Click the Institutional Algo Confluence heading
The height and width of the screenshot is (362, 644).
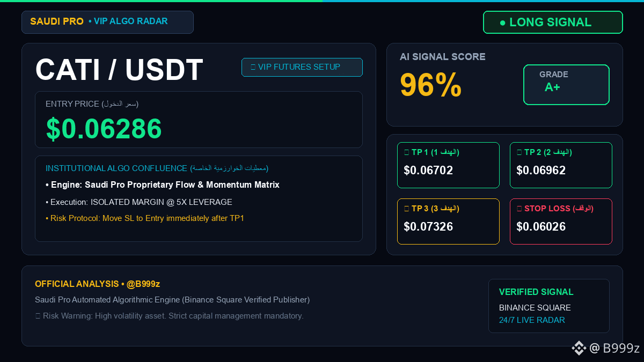[x=157, y=168]
